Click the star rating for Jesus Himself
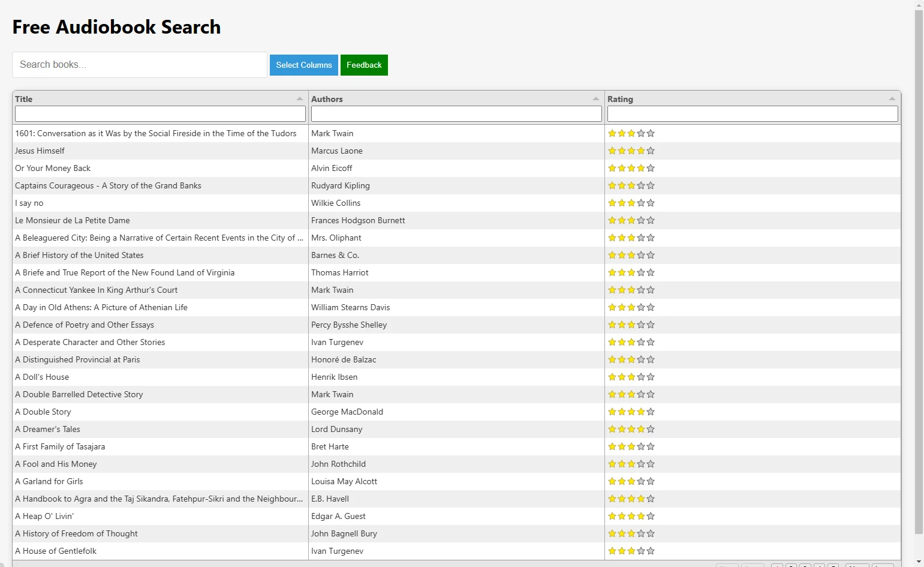The height and width of the screenshot is (567, 924). click(x=631, y=151)
